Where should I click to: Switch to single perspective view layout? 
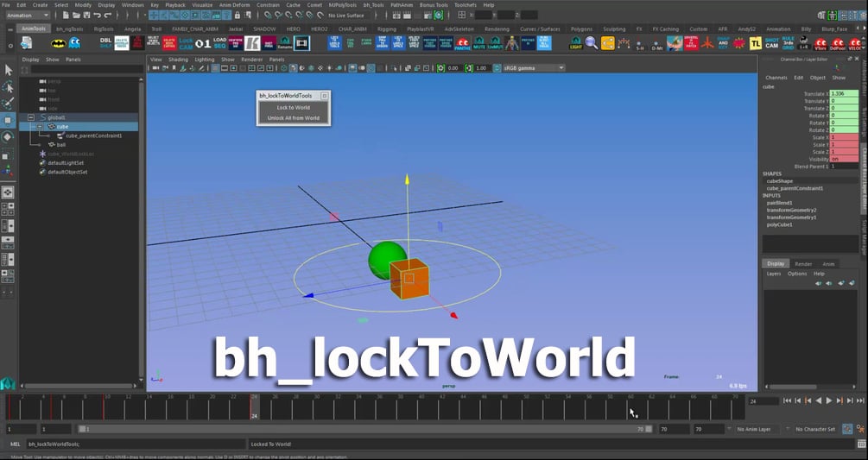pyautogui.click(x=8, y=192)
